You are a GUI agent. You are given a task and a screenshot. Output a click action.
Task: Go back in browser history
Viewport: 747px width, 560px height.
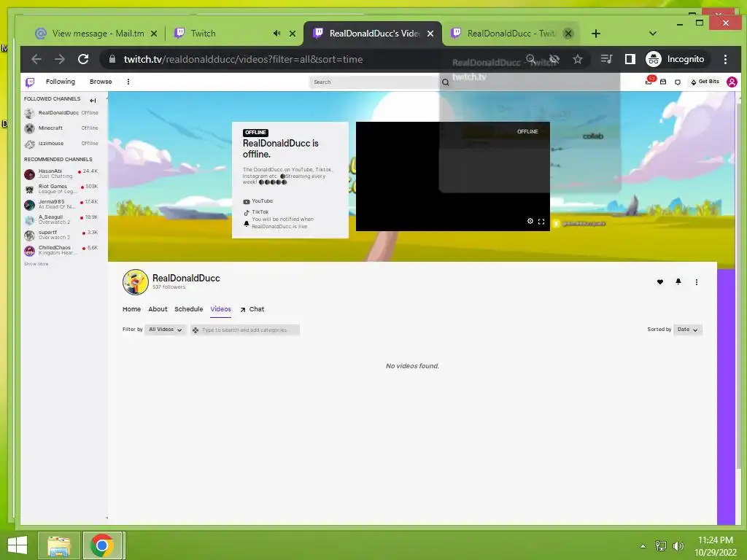[x=36, y=59]
